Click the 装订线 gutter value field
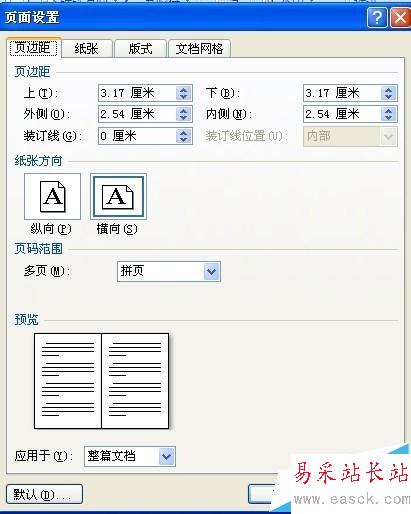The width and height of the screenshot is (411, 514). click(x=137, y=136)
